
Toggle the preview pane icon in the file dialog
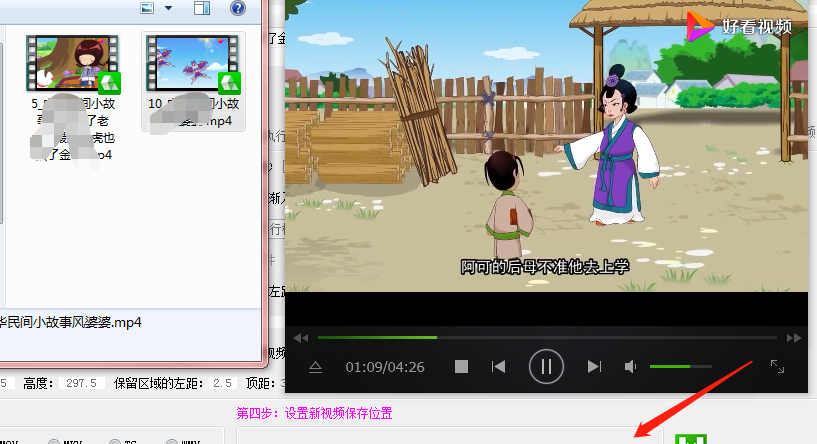pyautogui.click(x=202, y=8)
